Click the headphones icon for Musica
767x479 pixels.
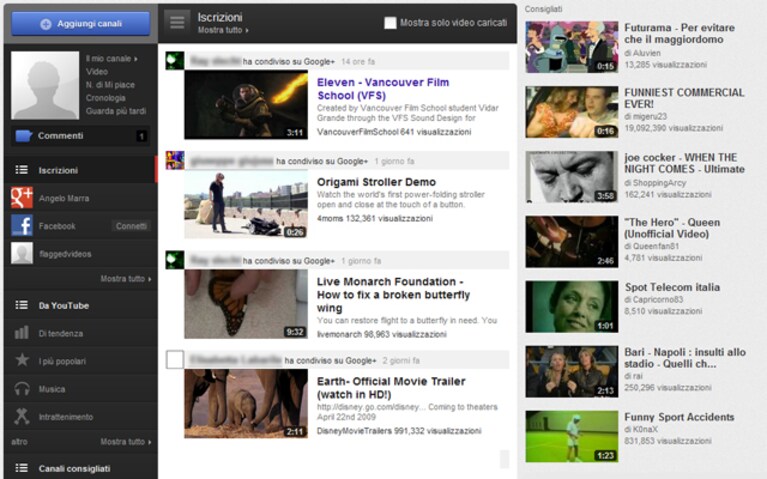(22, 388)
